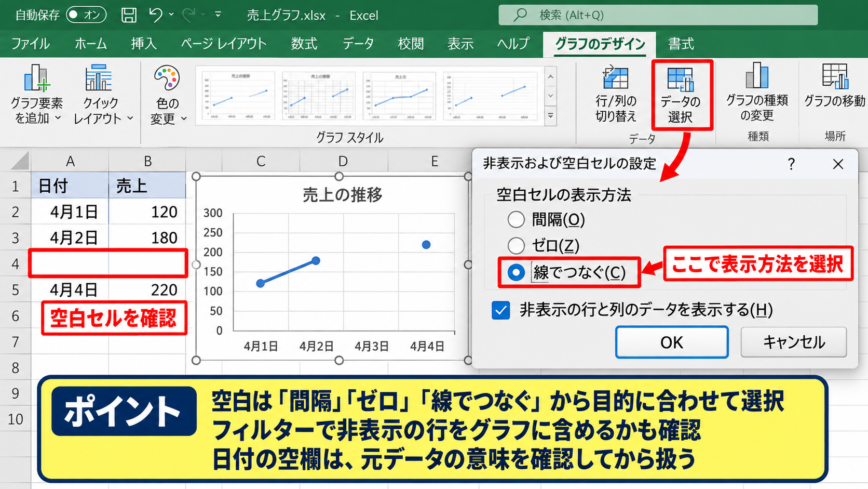Select cell B2 with value 120
Screen dimensions: 868x489
click(x=147, y=212)
